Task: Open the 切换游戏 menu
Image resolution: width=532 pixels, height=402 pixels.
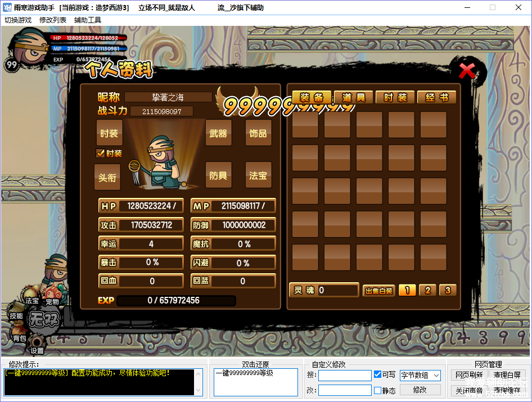Action: coord(18,20)
